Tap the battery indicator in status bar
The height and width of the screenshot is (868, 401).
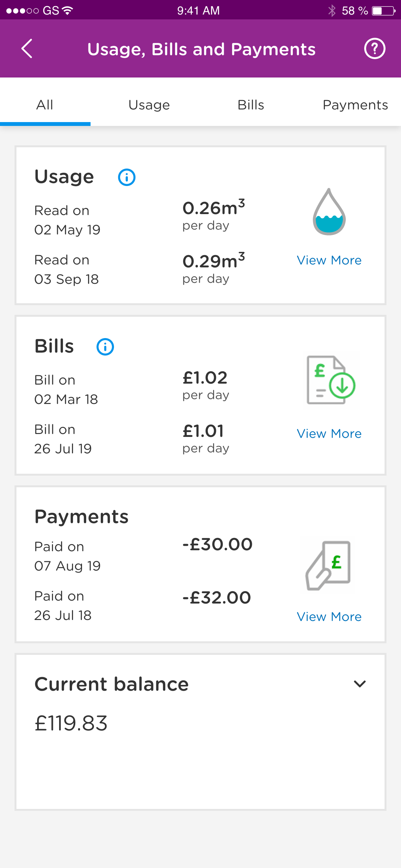tap(384, 10)
